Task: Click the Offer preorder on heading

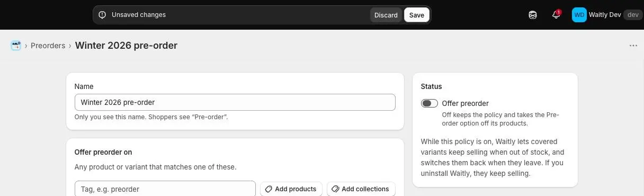Action: point(103,152)
